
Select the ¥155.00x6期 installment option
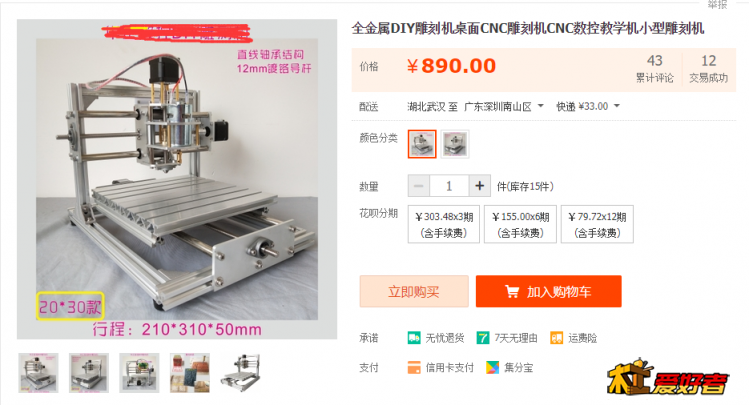click(521, 224)
